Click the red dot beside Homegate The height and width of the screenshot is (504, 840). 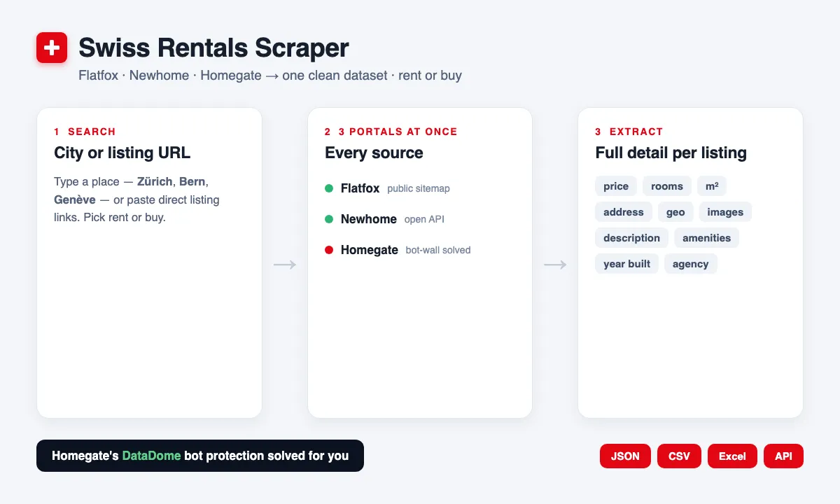(x=329, y=250)
